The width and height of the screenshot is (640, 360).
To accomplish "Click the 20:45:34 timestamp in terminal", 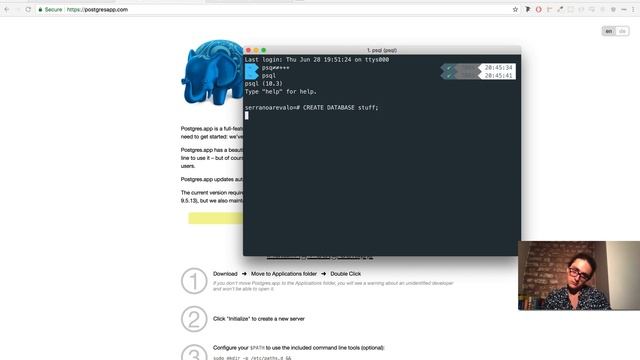I will coord(498,68).
